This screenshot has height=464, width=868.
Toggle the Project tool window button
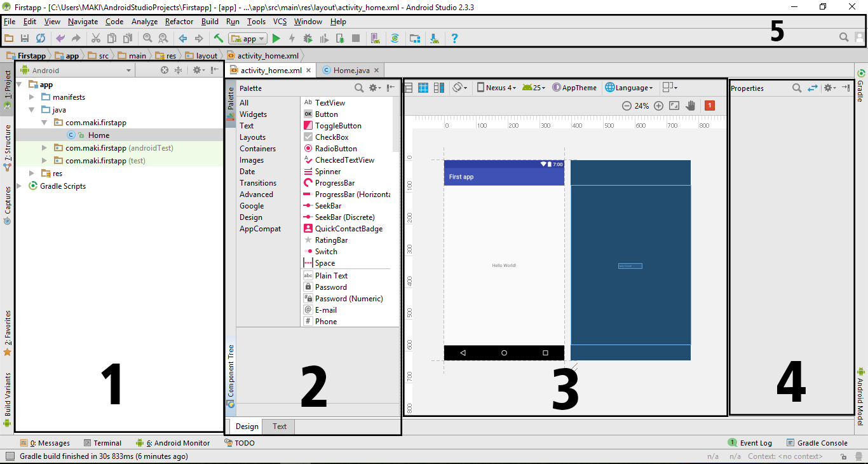click(8, 90)
